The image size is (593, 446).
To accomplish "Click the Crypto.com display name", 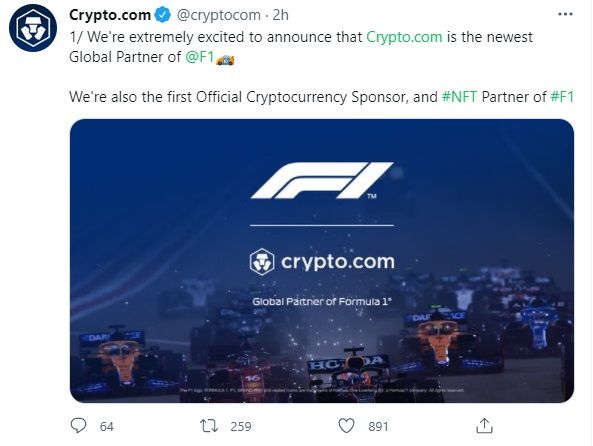I will 110,15.
